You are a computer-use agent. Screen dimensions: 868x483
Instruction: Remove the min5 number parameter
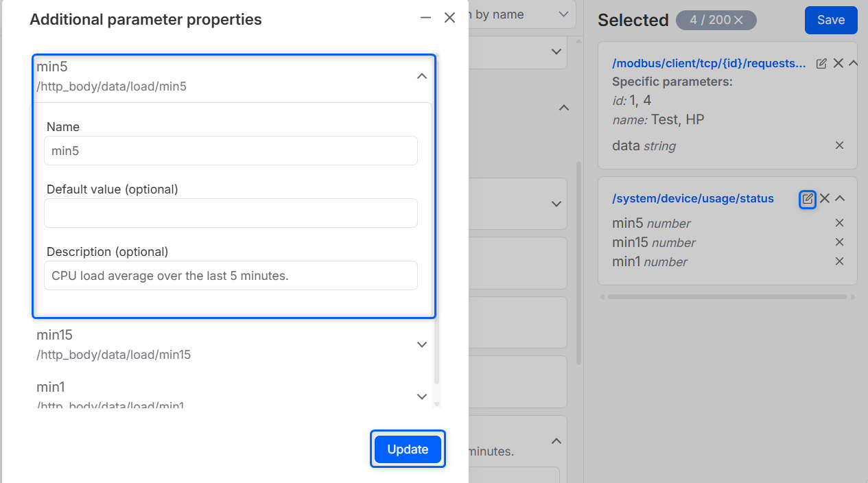(x=838, y=223)
